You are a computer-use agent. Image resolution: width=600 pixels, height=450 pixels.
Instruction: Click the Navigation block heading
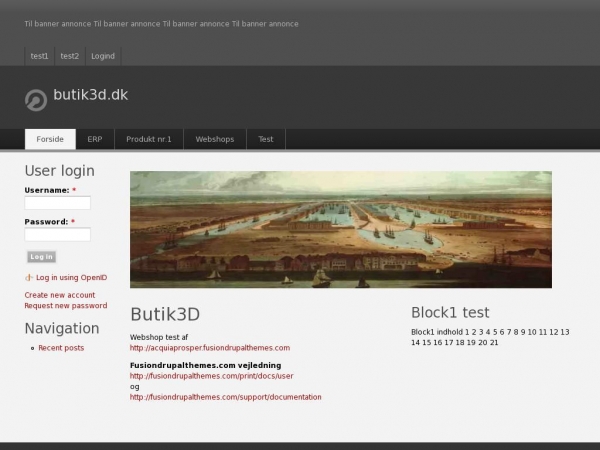pos(62,328)
